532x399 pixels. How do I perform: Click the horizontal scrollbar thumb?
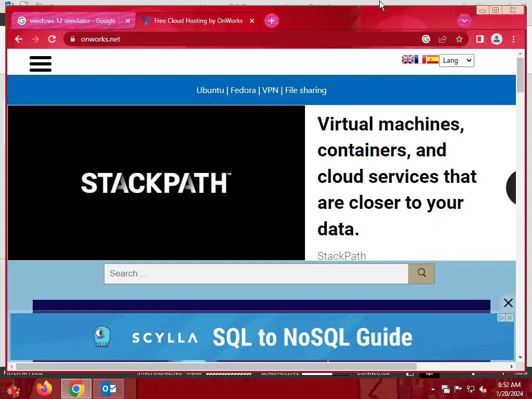pos(216,366)
